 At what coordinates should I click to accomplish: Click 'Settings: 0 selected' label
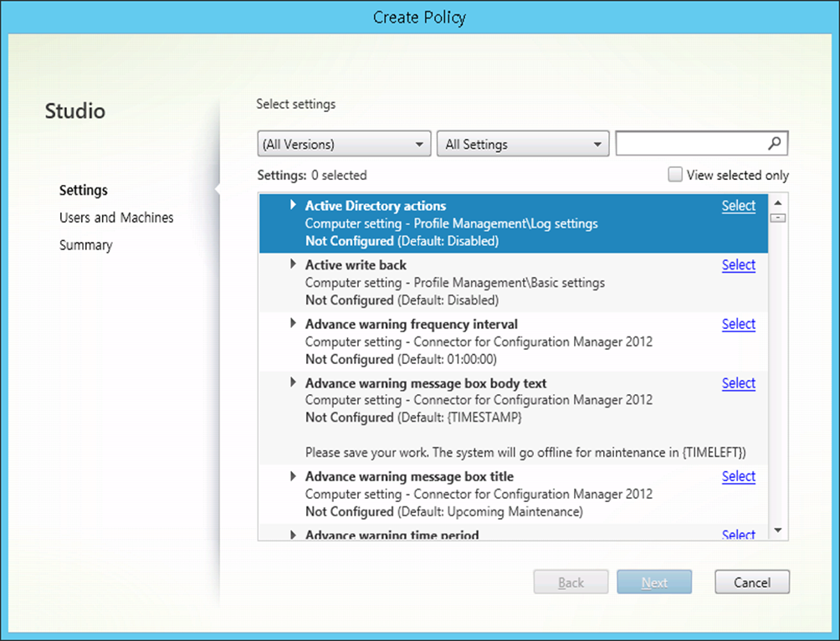click(x=312, y=175)
